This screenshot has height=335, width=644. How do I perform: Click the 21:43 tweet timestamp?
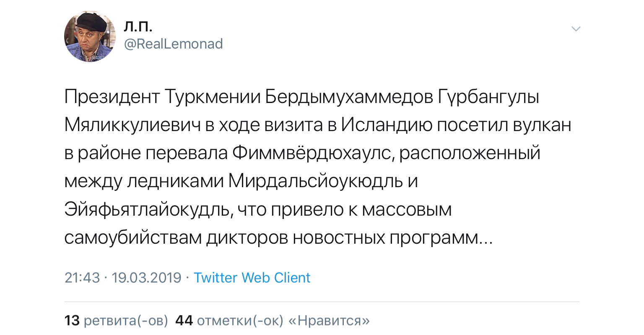82,278
